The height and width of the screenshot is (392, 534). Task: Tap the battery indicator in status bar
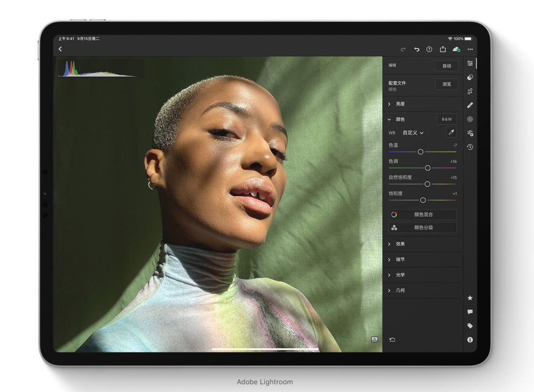pyautogui.click(x=468, y=39)
